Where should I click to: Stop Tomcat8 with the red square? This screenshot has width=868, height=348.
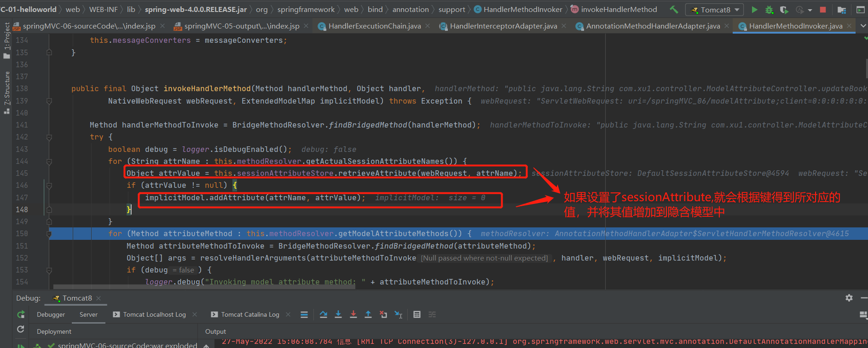(x=823, y=9)
